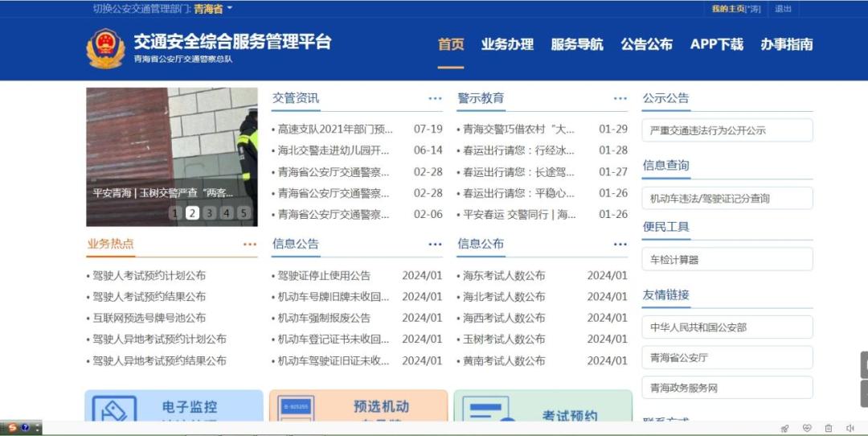Screen dimensions: 868x436
Task: Open 驾驶人考试预约计划公布
Action: pyautogui.click(x=149, y=276)
